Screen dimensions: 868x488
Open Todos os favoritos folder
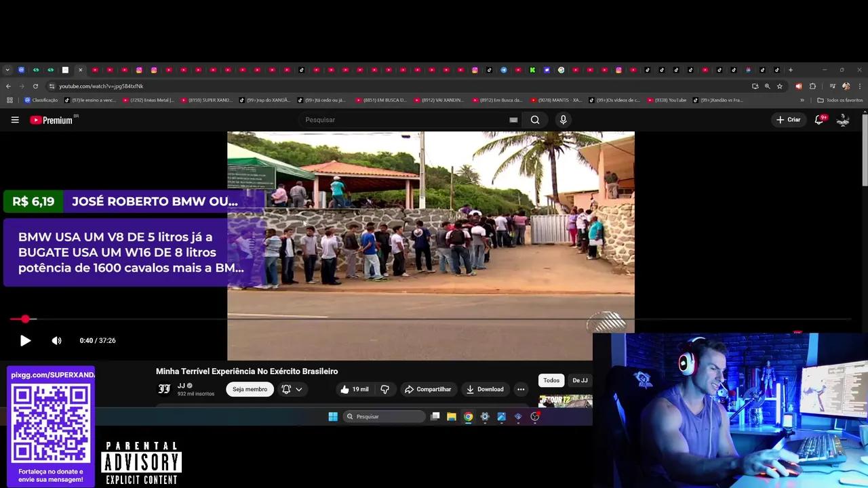(840, 100)
